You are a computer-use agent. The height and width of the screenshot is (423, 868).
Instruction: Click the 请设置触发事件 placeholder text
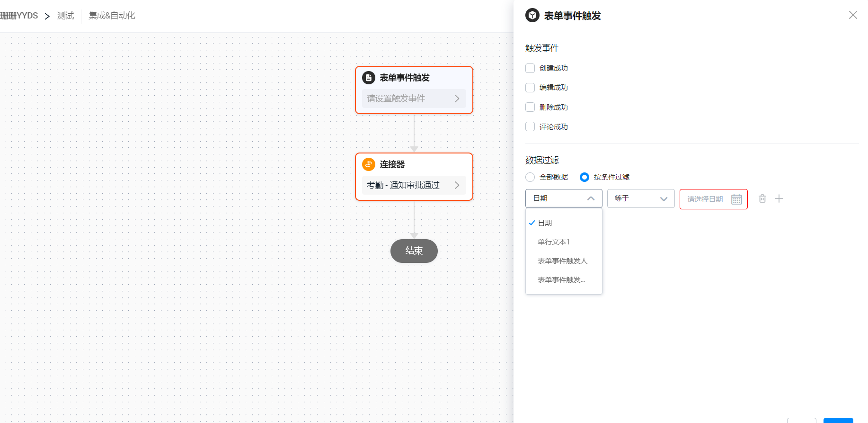point(396,99)
